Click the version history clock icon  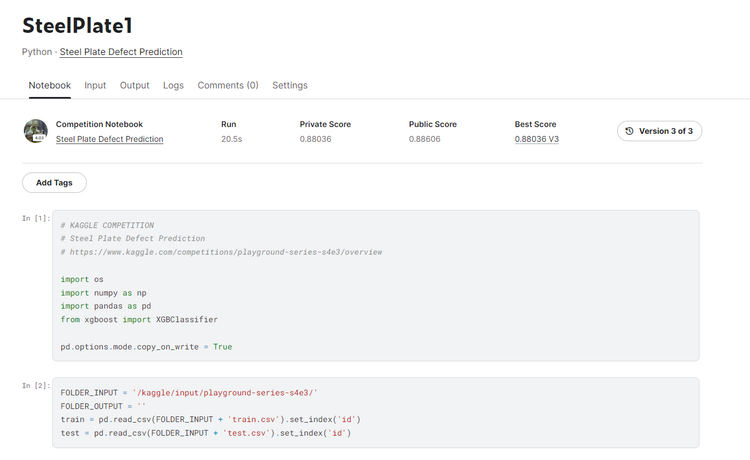[x=629, y=131]
